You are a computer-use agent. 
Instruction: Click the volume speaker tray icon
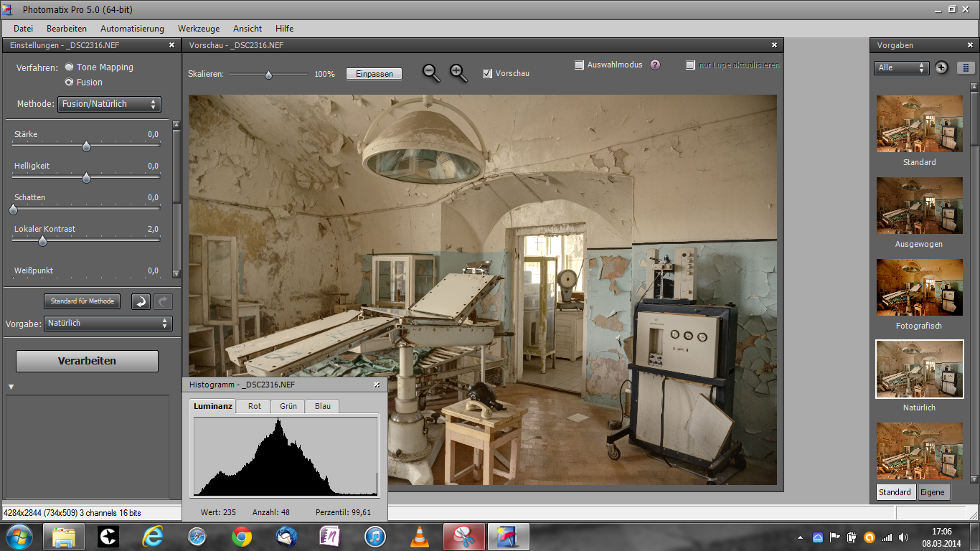pos(903,537)
